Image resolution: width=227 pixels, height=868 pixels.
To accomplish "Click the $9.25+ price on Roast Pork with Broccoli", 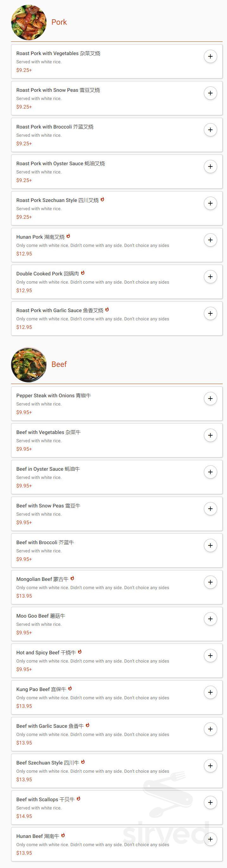I will click(24, 143).
